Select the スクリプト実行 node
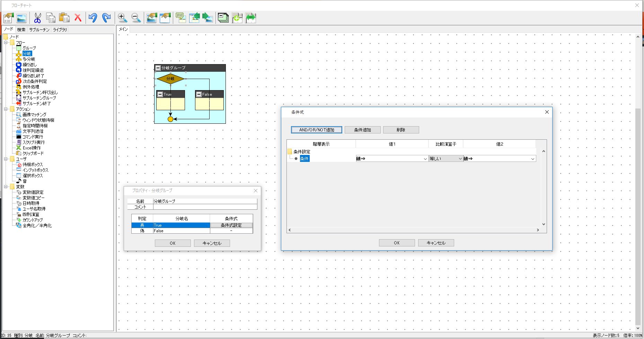 [34, 142]
